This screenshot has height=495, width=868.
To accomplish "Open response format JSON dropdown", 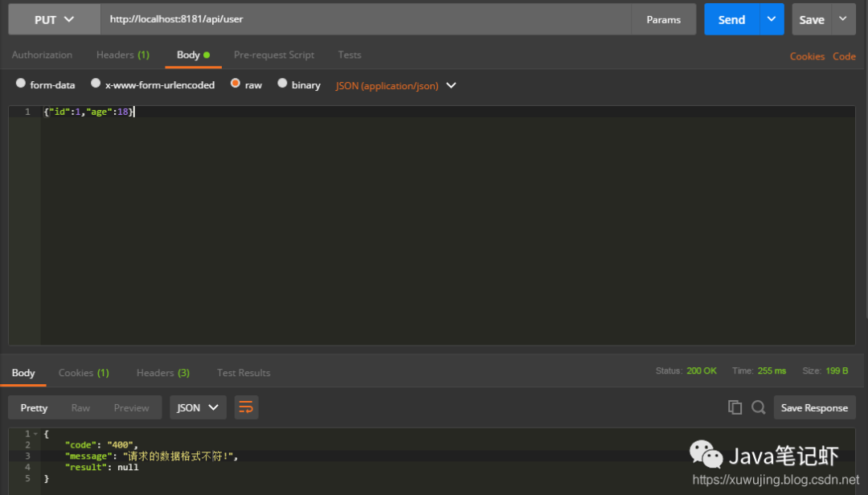I will tap(198, 407).
